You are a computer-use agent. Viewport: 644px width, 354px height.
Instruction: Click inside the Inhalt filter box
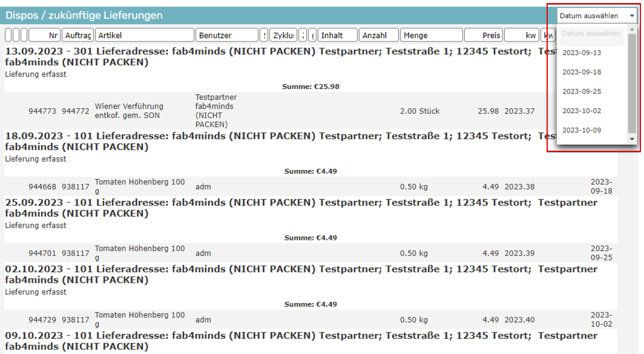(x=336, y=34)
